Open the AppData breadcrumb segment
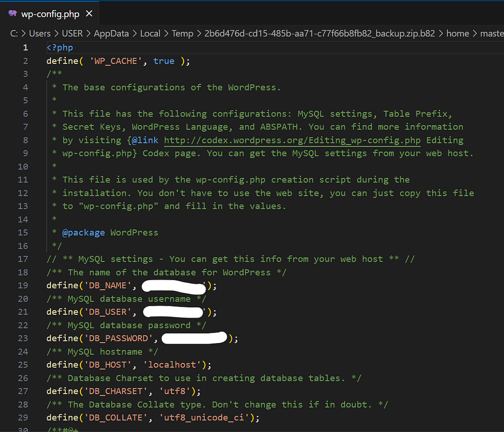Image resolution: width=504 pixels, height=432 pixels. 111,34
